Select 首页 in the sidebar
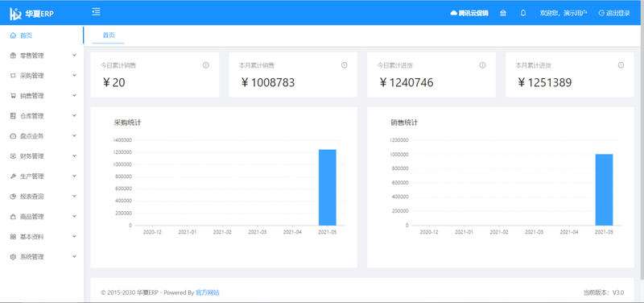The width and height of the screenshot is (644, 303). (x=42, y=35)
